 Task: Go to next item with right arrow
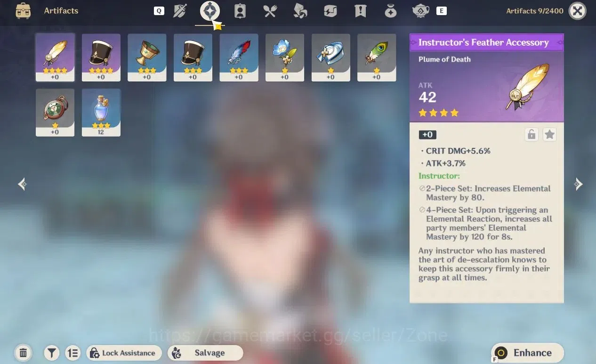[579, 184]
